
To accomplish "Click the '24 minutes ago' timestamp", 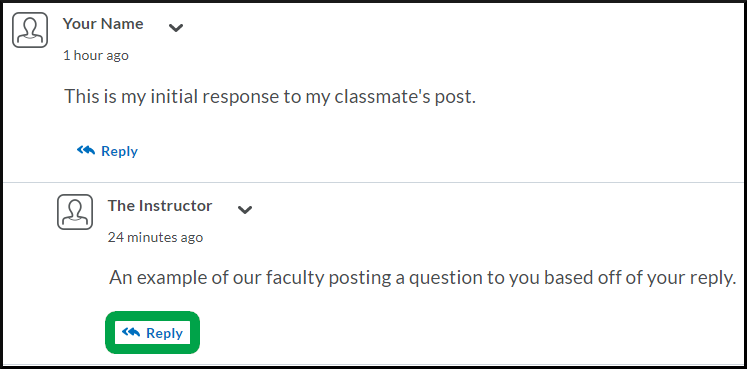I will 155,237.
